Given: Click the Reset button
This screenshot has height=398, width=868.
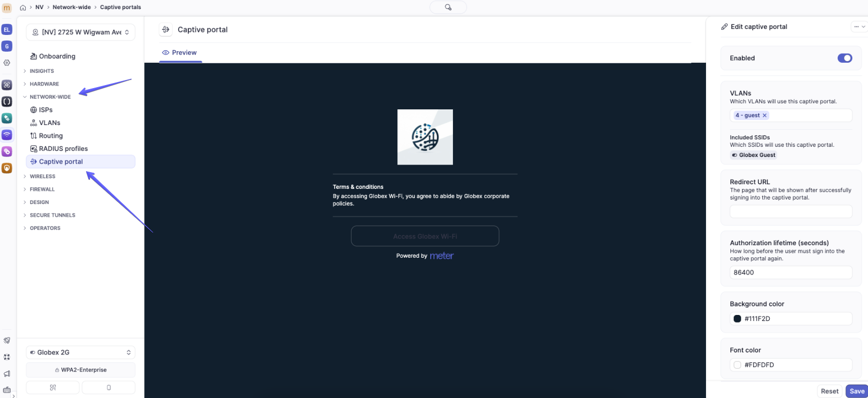Looking at the screenshot, I should (830, 391).
